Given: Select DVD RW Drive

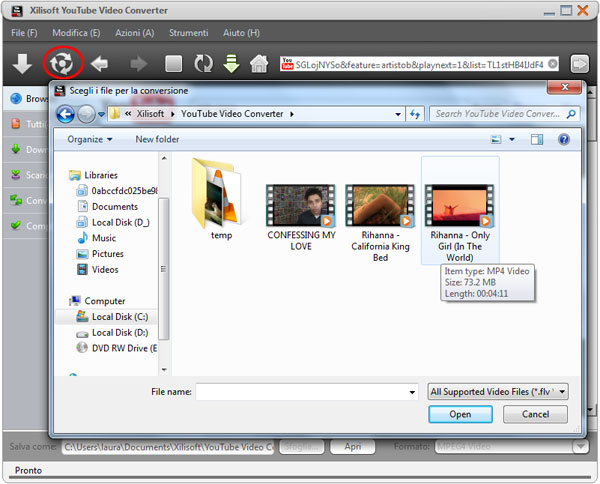Looking at the screenshot, I should point(117,349).
